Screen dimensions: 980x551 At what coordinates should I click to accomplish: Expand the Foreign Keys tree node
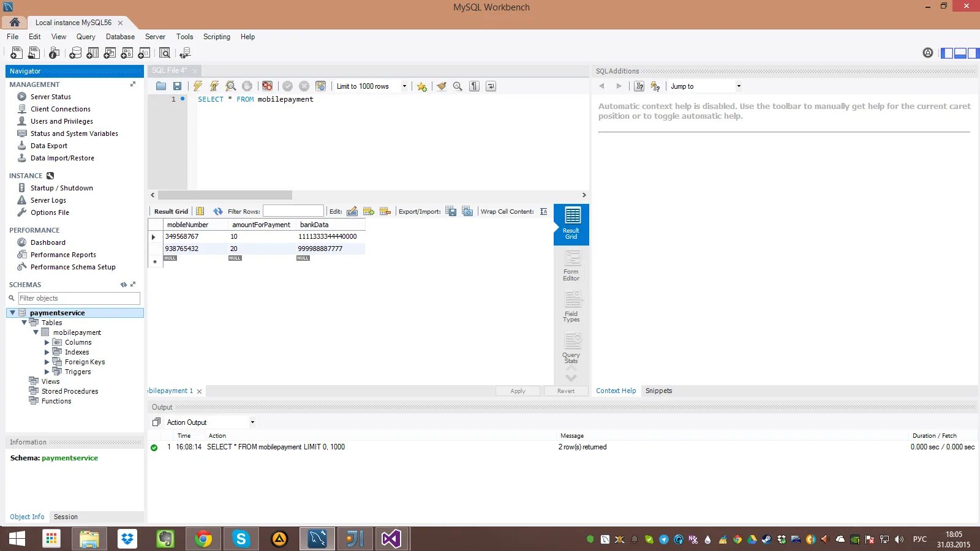click(47, 362)
